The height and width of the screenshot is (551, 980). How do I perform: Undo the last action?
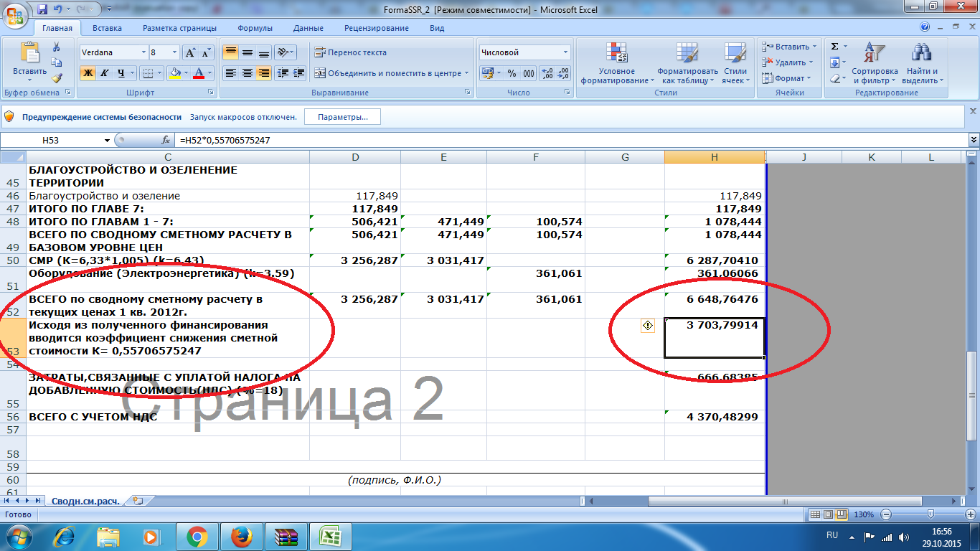tap(57, 9)
